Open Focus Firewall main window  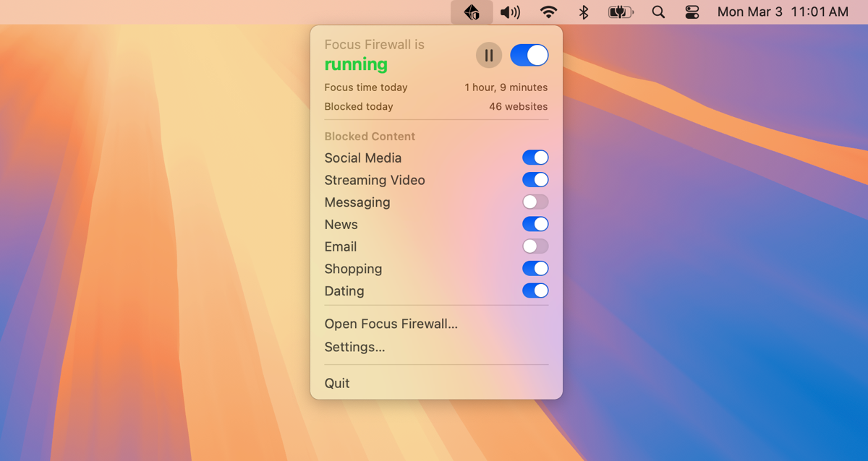coord(391,324)
